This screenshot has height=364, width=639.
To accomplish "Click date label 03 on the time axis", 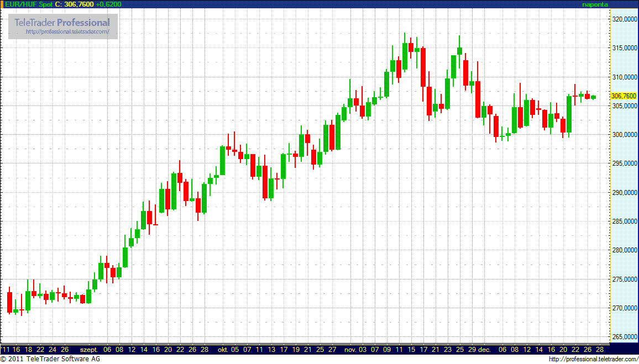I will pos(362,350).
